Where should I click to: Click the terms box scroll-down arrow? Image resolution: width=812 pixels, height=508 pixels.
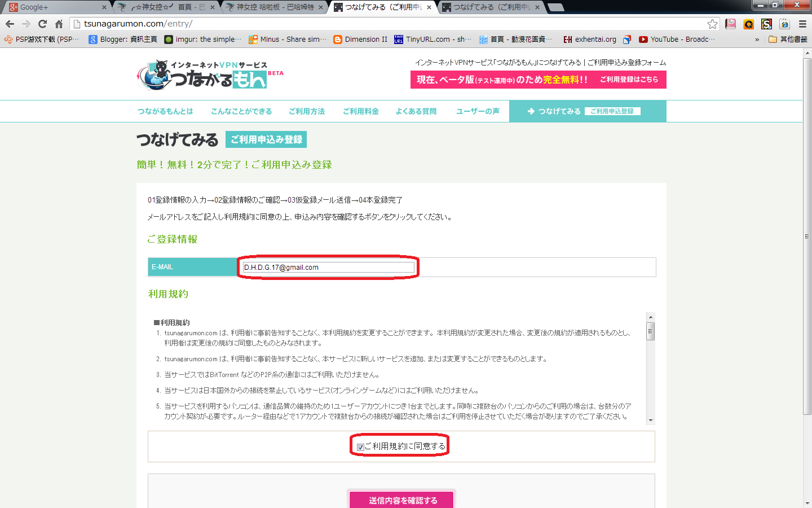[x=651, y=420]
